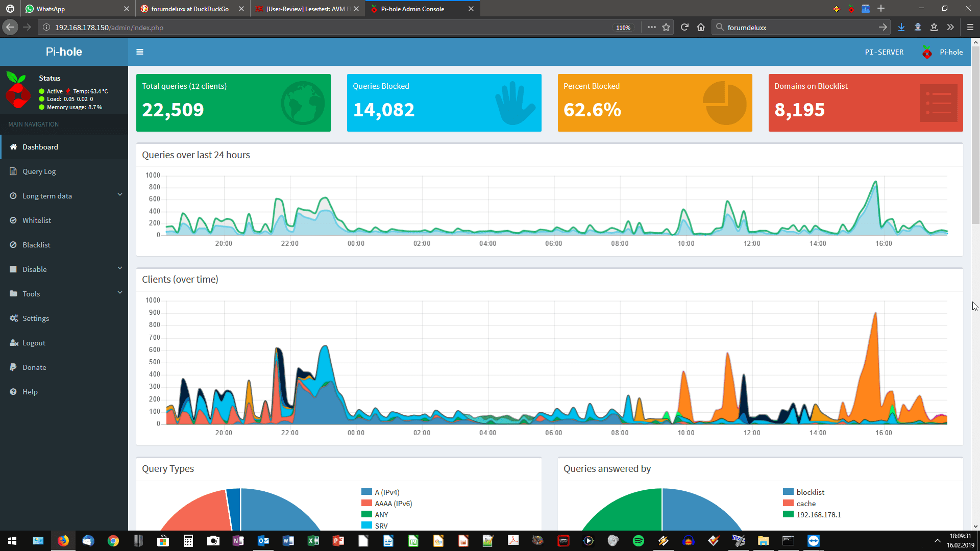980x551 pixels.
Task: Show hidden system tray icons
Action: click(937, 541)
